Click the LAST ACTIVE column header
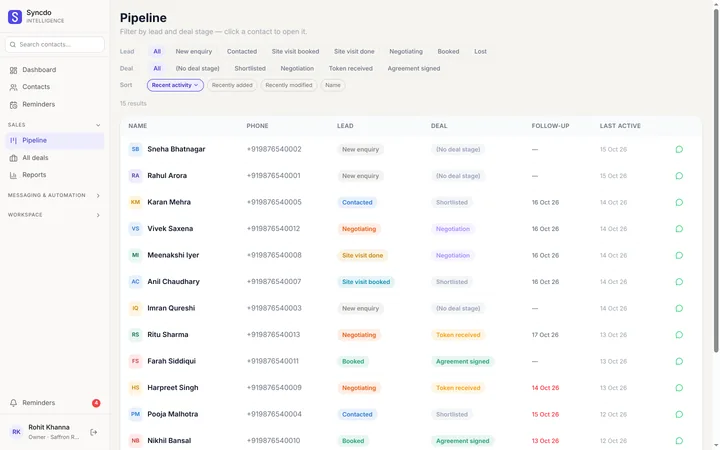This screenshot has height=450, width=720. point(620,126)
